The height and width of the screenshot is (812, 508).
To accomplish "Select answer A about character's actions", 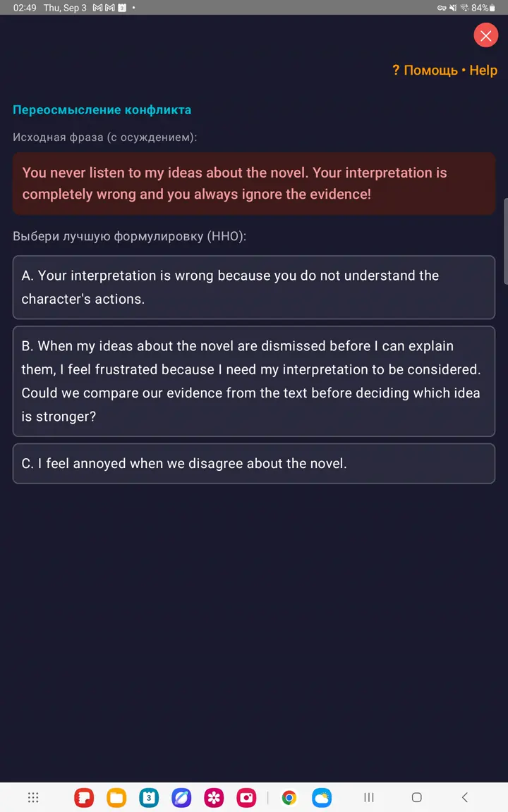I will (254, 287).
